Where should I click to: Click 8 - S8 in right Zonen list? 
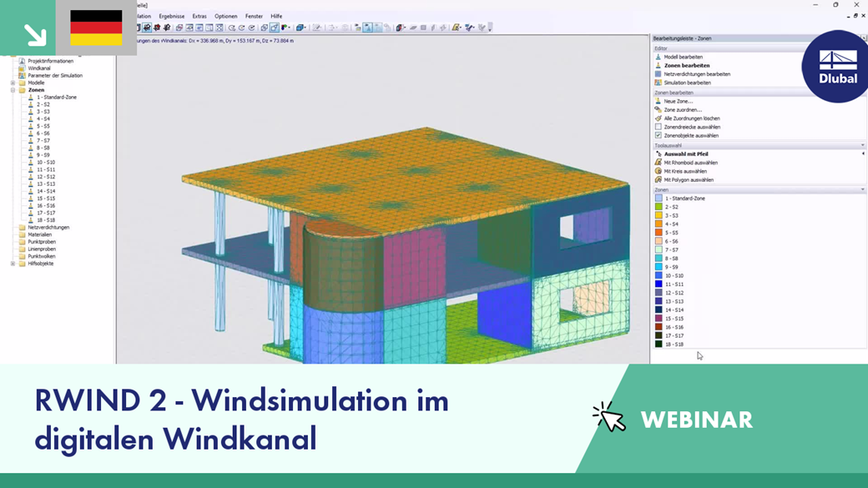672,259
